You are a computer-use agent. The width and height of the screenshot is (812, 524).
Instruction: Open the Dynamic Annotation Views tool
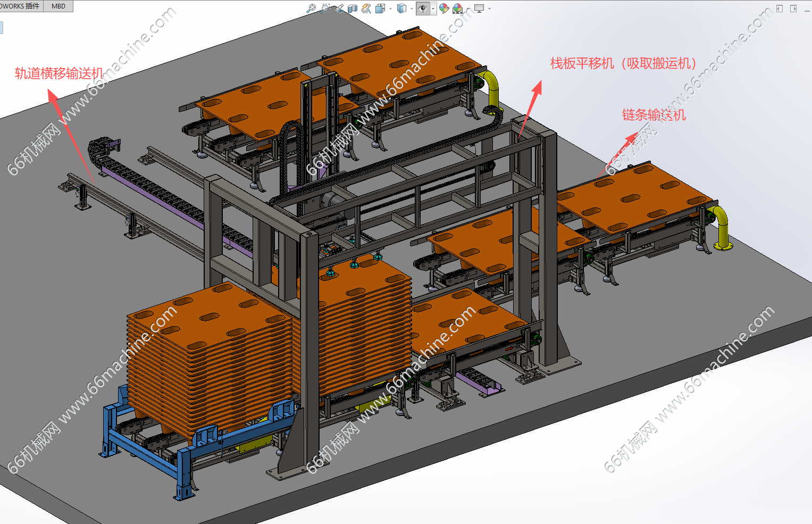click(366, 9)
